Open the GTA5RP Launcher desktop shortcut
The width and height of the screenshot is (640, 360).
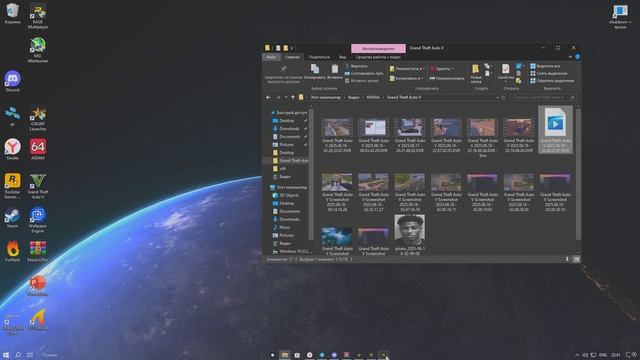click(x=38, y=119)
